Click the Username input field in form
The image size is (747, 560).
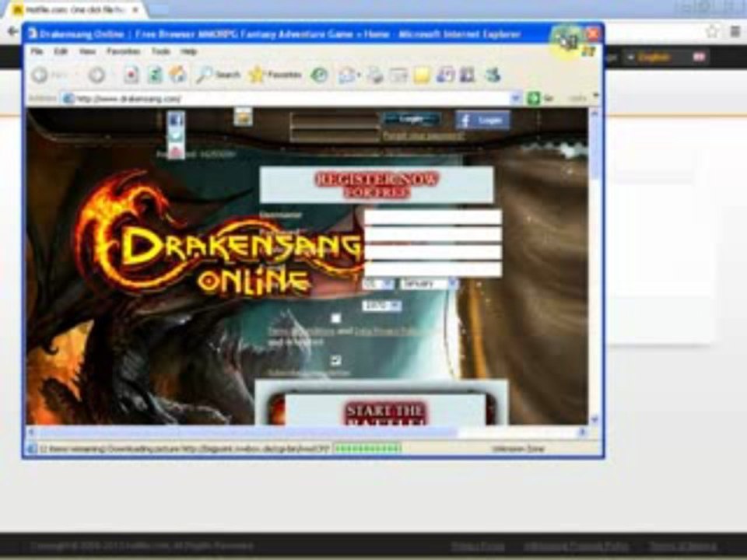[x=433, y=217]
